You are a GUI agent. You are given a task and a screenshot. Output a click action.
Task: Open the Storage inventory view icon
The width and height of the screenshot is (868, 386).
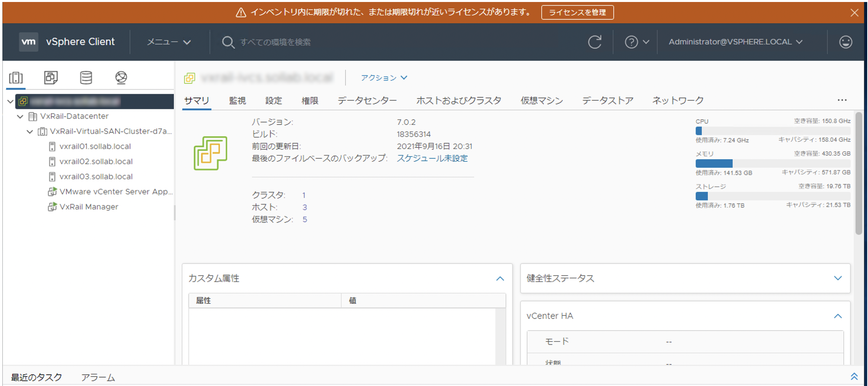86,77
